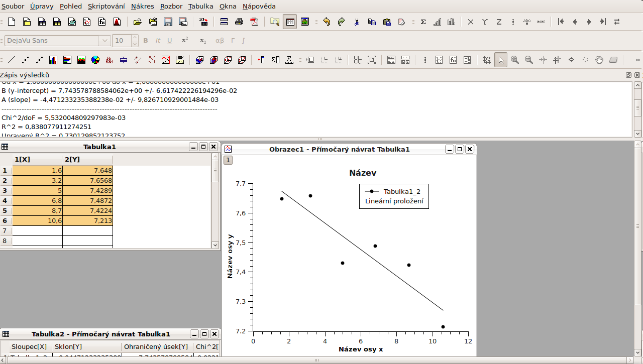Create a new project with the blank page icon
Screen dimensions: 643x364
pos(12,22)
